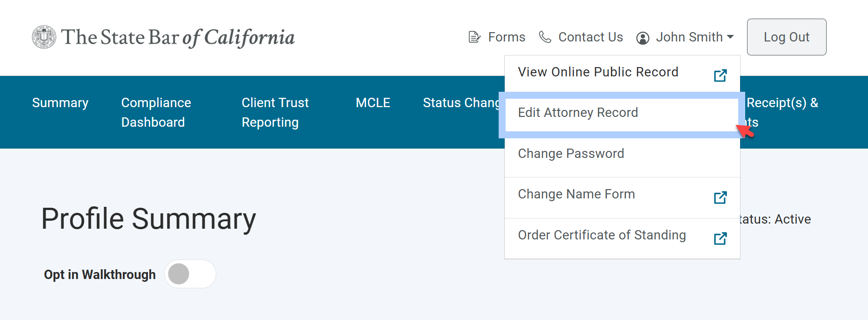Choose Change Password from the dropdown
This screenshot has height=320, width=868.
point(571,154)
